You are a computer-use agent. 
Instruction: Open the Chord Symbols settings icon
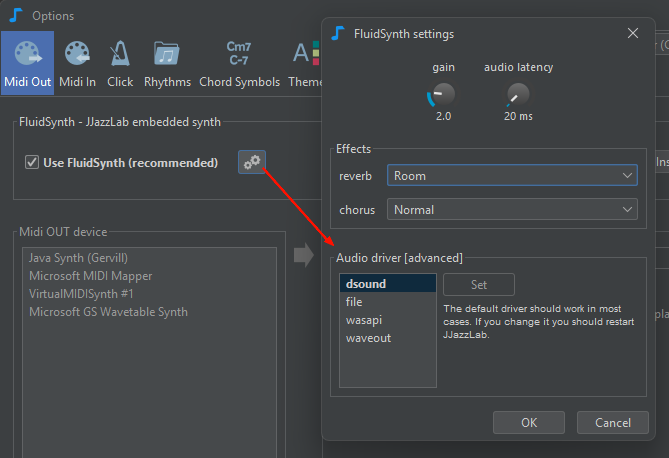point(240,62)
